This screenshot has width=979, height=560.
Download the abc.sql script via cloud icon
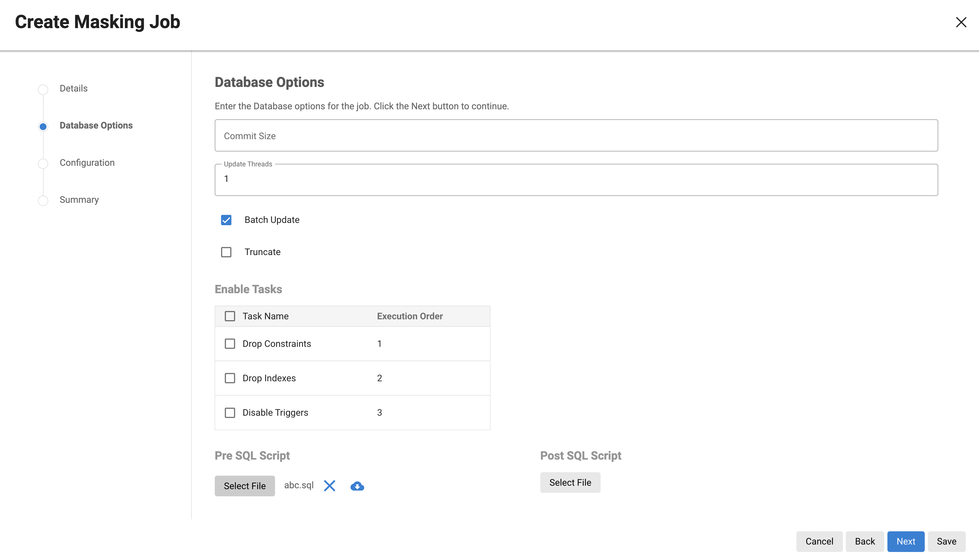click(x=357, y=486)
